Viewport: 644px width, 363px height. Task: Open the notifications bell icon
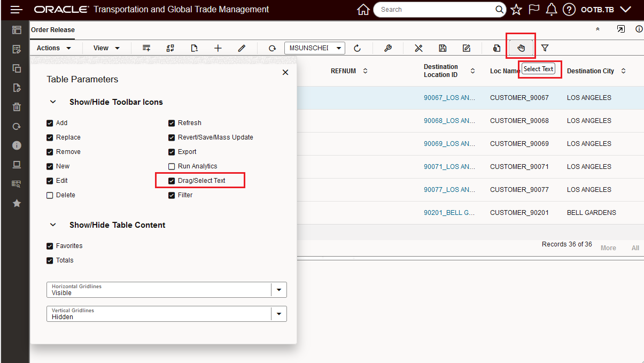click(551, 9)
